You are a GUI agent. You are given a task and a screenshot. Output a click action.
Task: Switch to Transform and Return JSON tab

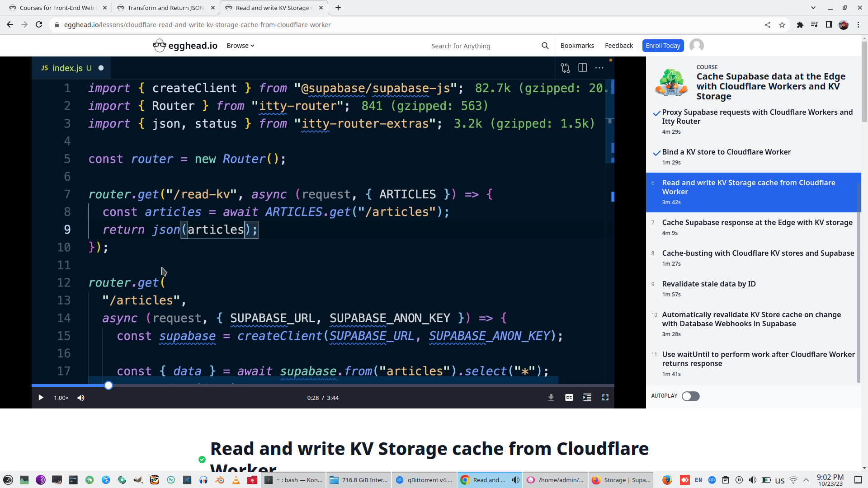165,8
